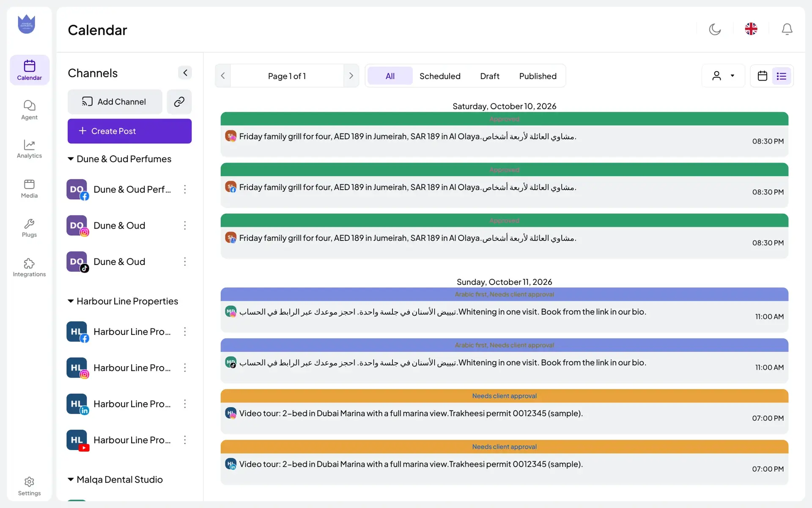Change language using the UK flag
The image size is (812, 508).
tap(751, 29)
